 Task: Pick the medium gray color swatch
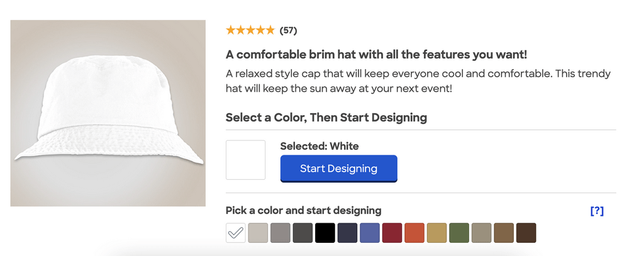(280, 233)
